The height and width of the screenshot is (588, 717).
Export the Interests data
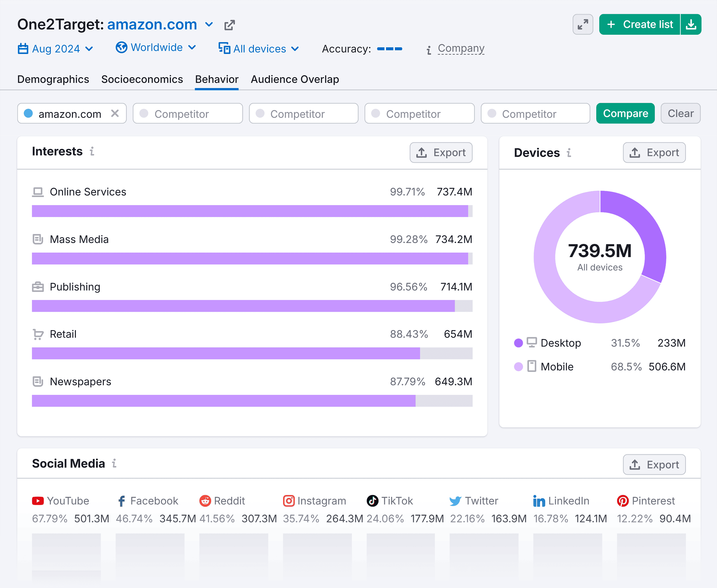pyautogui.click(x=441, y=152)
